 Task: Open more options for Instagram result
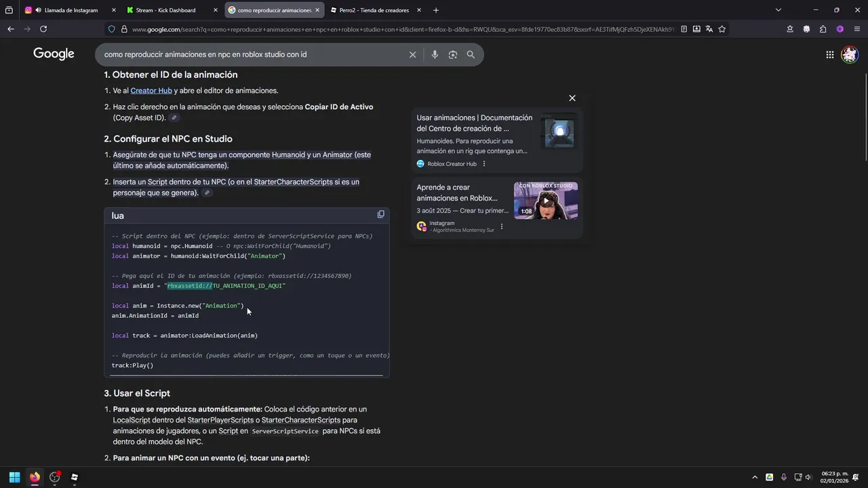(502, 226)
